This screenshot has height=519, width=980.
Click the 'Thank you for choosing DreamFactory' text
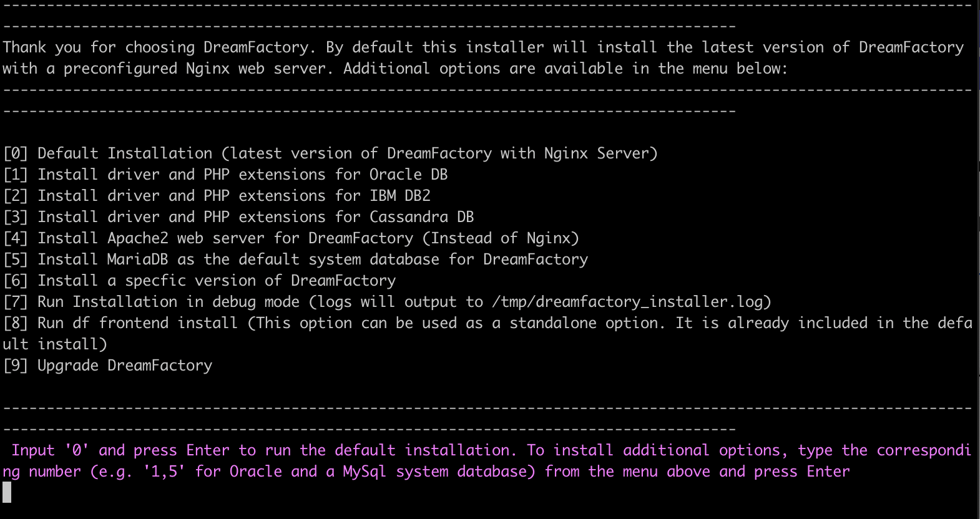coord(155,47)
